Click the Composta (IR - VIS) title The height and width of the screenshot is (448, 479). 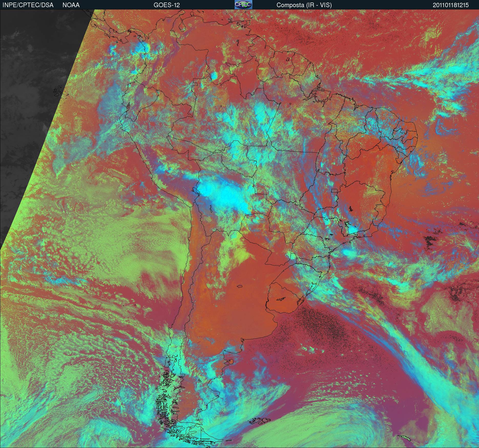[x=304, y=5]
